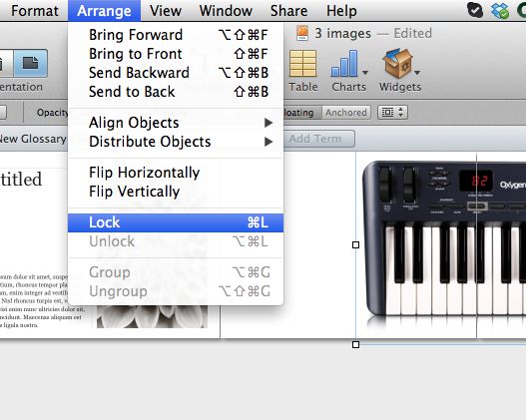
Task: Expand the Align Objects submenu
Action: [176, 123]
